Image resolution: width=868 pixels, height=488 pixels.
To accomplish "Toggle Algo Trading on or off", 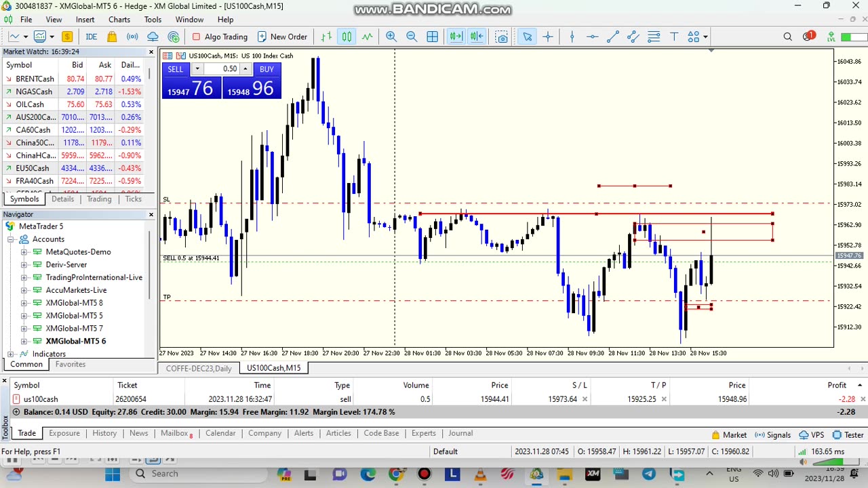I will [x=220, y=37].
